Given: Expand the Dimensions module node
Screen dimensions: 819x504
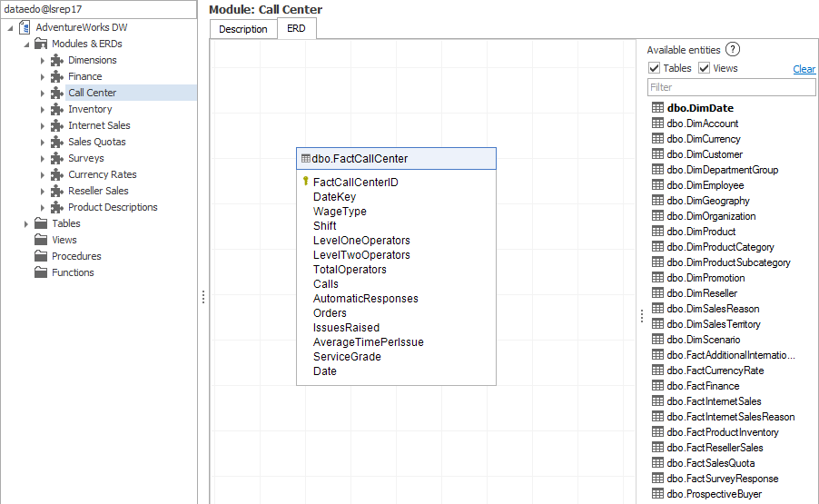Looking at the screenshot, I should coord(42,60).
